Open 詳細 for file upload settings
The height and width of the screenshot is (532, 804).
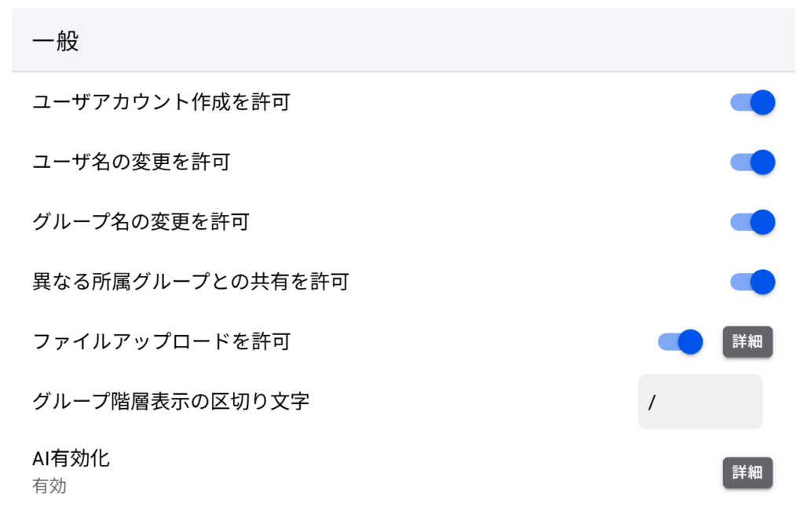[747, 342]
